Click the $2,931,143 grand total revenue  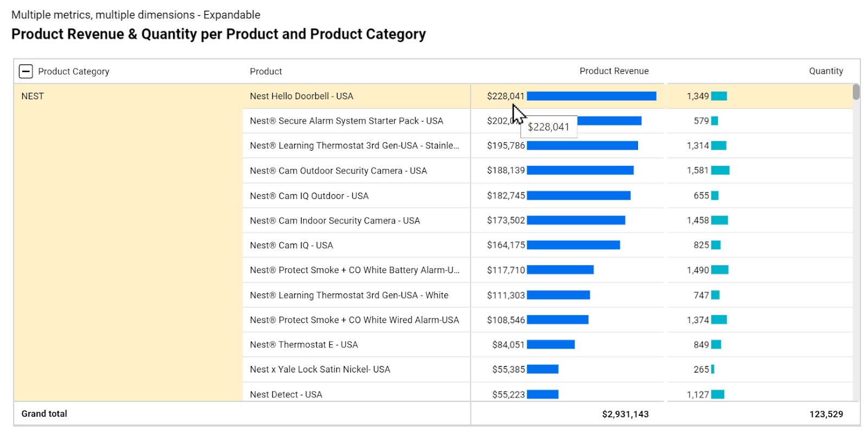click(626, 414)
